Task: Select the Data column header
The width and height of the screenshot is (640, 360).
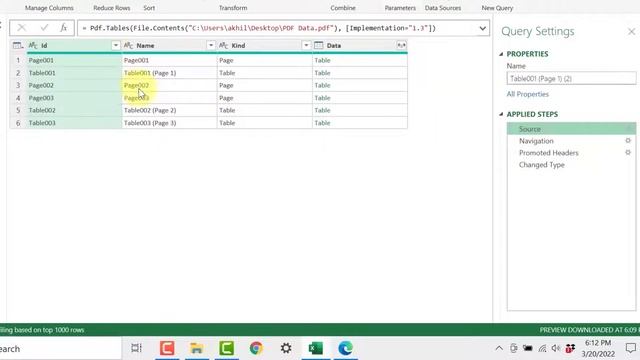Action: pos(360,45)
